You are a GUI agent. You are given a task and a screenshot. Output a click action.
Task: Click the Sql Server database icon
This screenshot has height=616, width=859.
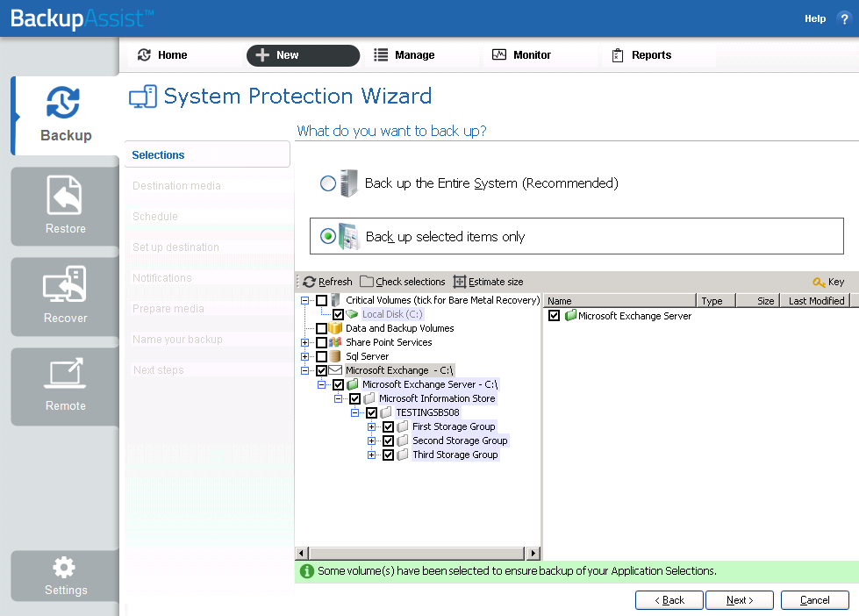coord(335,356)
